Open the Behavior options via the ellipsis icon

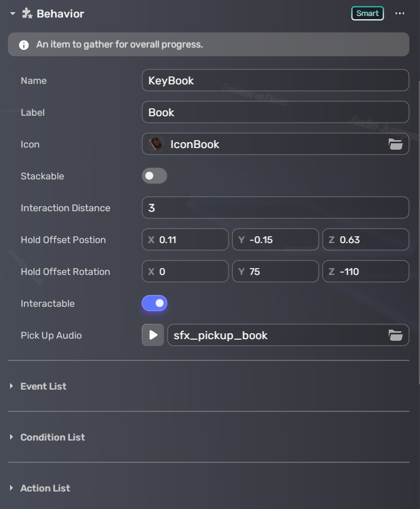pos(400,13)
